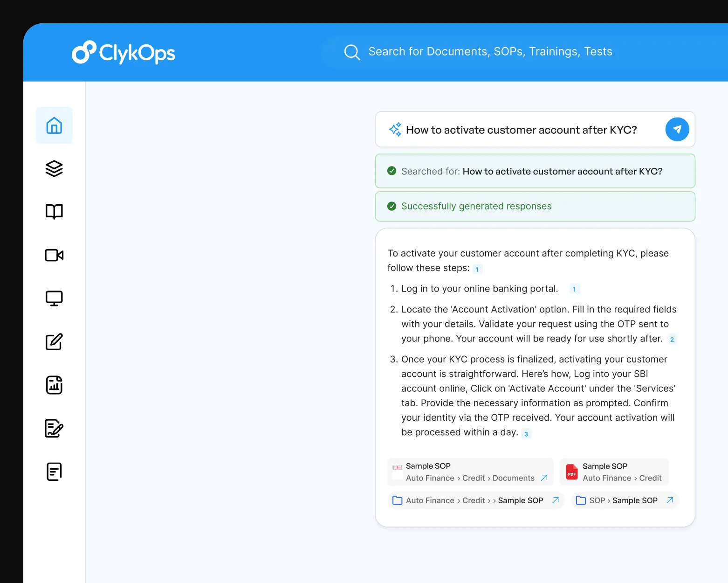Click the AI sparkle icon beside the question
This screenshot has width=728, height=583.
[x=395, y=129]
